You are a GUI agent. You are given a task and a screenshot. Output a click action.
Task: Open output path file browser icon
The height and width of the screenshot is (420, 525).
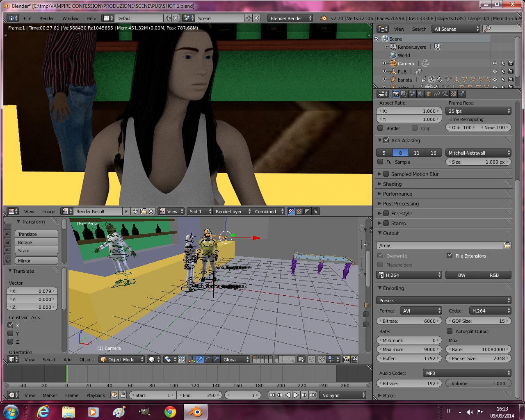click(x=507, y=245)
